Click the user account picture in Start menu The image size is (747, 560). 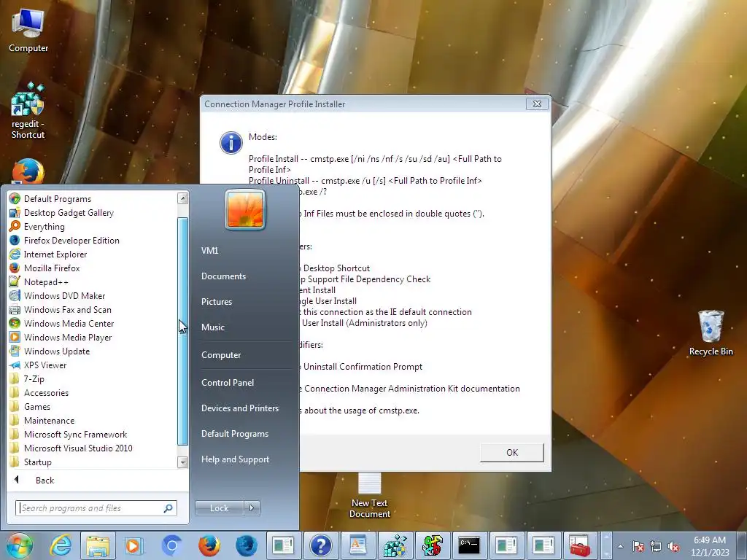tap(245, 209)
